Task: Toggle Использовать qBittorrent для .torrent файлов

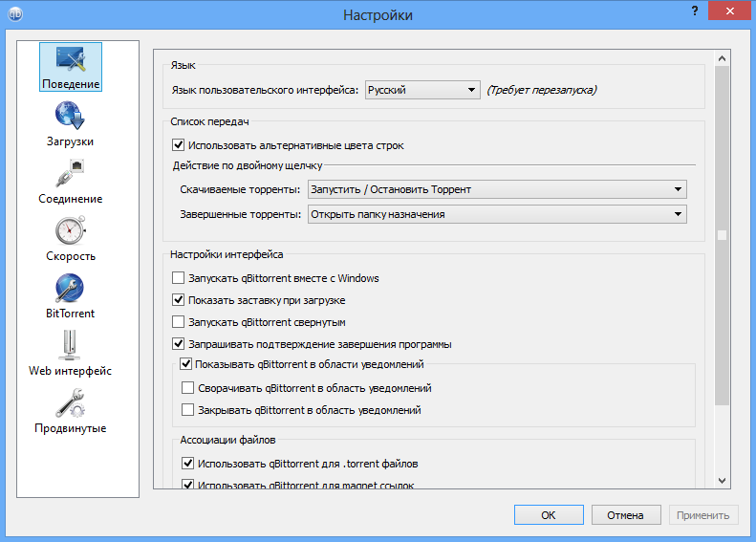Action: pos(187,464)
